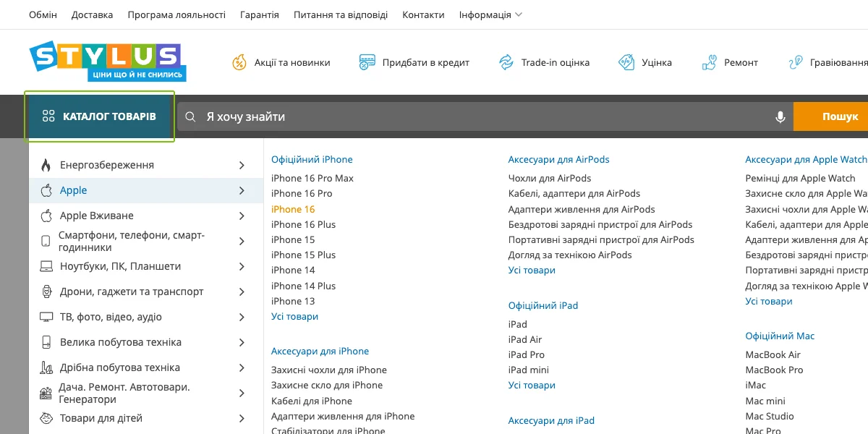Image resolution: width=868 pixels, height=434 pixels.
Task: Click the Енергозбереження flame icon
Action: coord(46,165)
